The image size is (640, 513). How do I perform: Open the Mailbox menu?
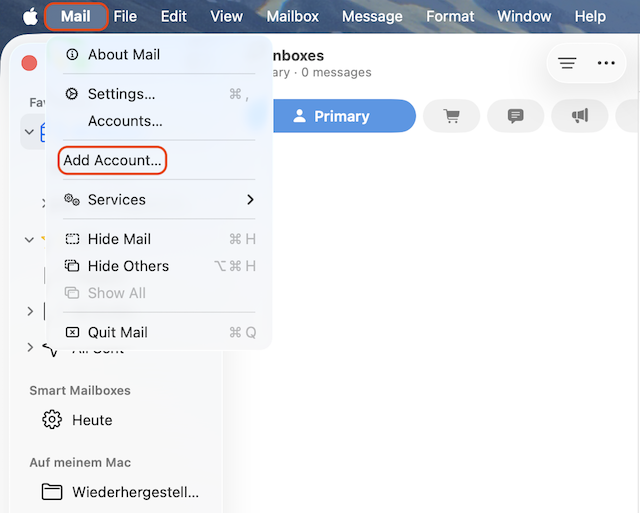[293, 16]
